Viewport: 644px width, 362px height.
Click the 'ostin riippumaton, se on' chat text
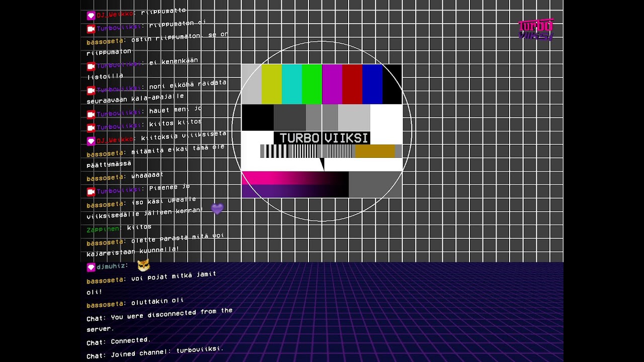(x=180, y=37)
